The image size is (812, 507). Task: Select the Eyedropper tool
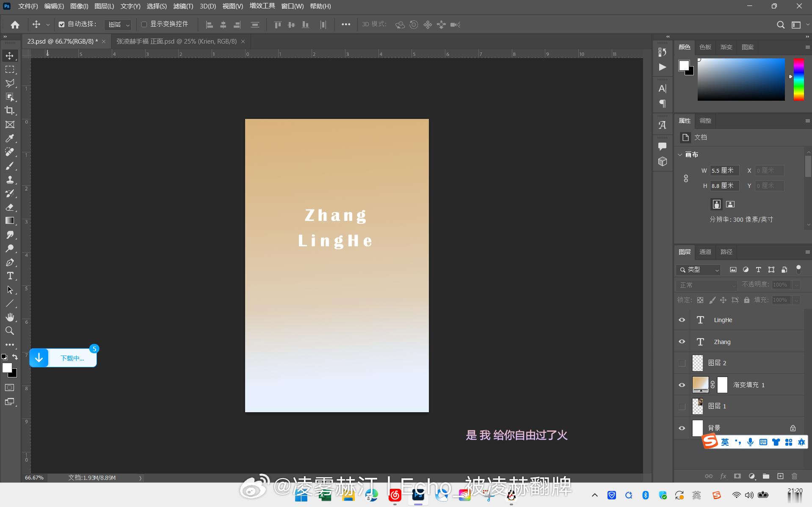click(10, 138)
